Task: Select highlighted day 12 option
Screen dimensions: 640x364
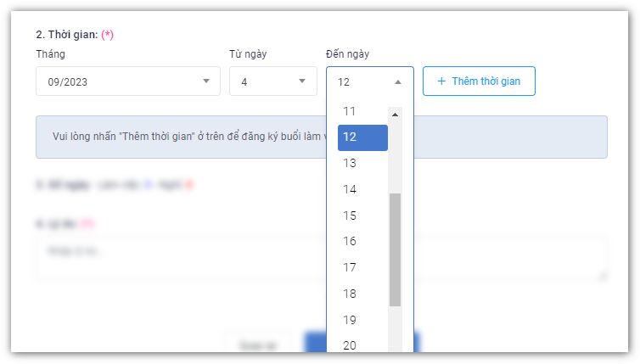Action: tap(362, 137)
